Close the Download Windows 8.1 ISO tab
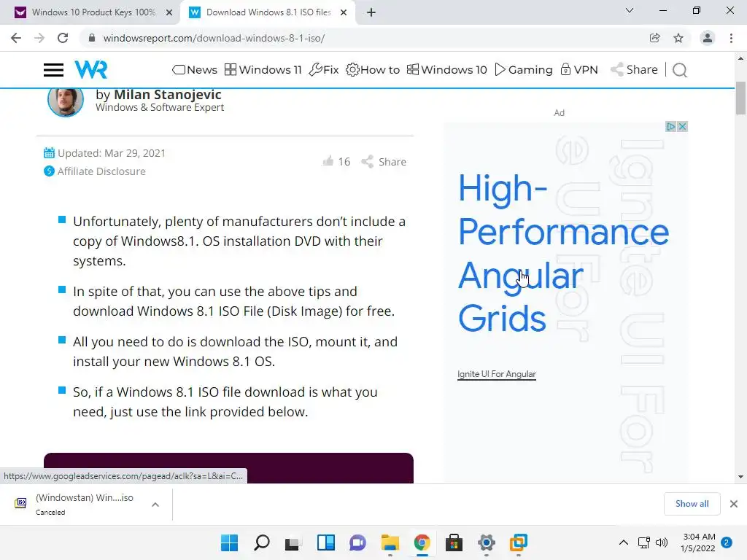The image size is (747, 560). pos(344,12)
